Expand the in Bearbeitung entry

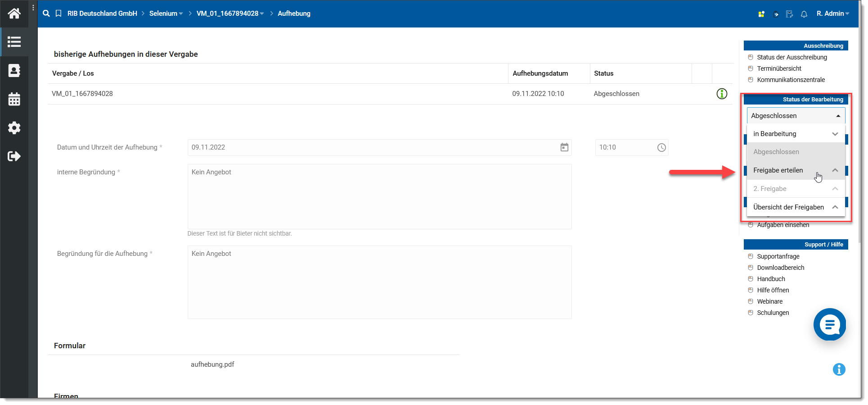tap(795, 134)
